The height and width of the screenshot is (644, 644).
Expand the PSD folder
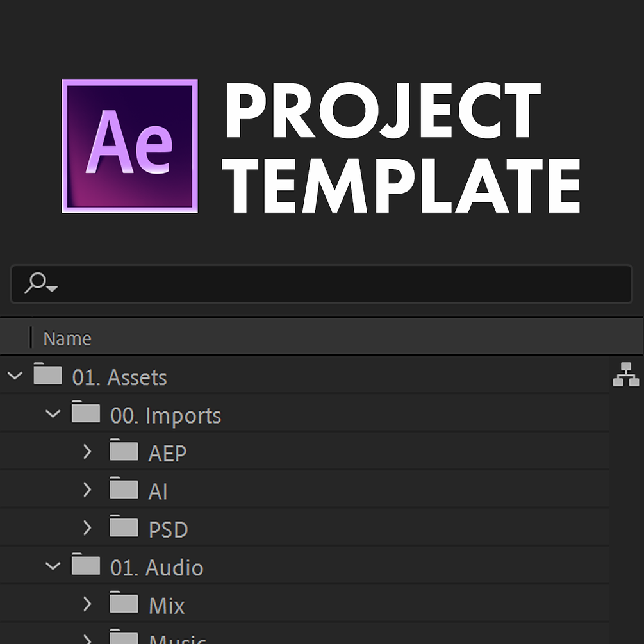click(88, 528)
